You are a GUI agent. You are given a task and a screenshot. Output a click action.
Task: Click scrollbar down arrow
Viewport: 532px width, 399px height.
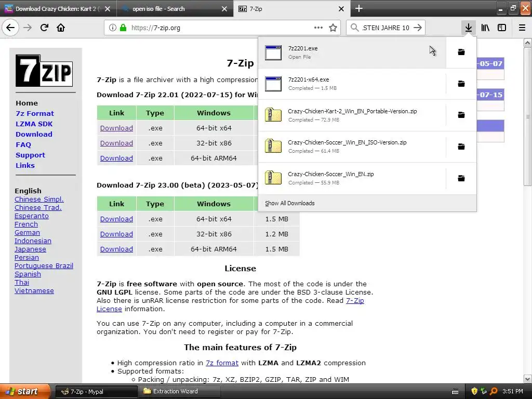(x=527, y=379)
